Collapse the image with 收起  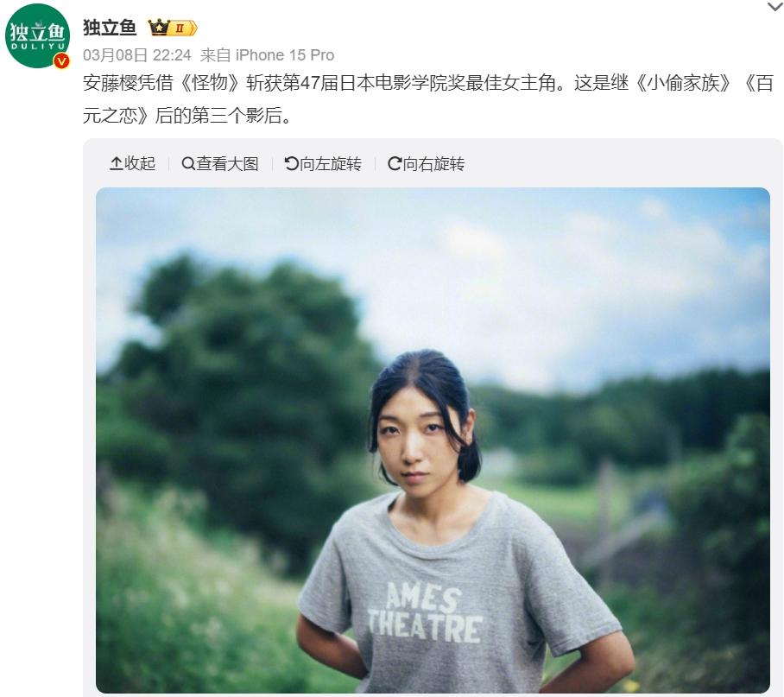(x=132, y=163)
